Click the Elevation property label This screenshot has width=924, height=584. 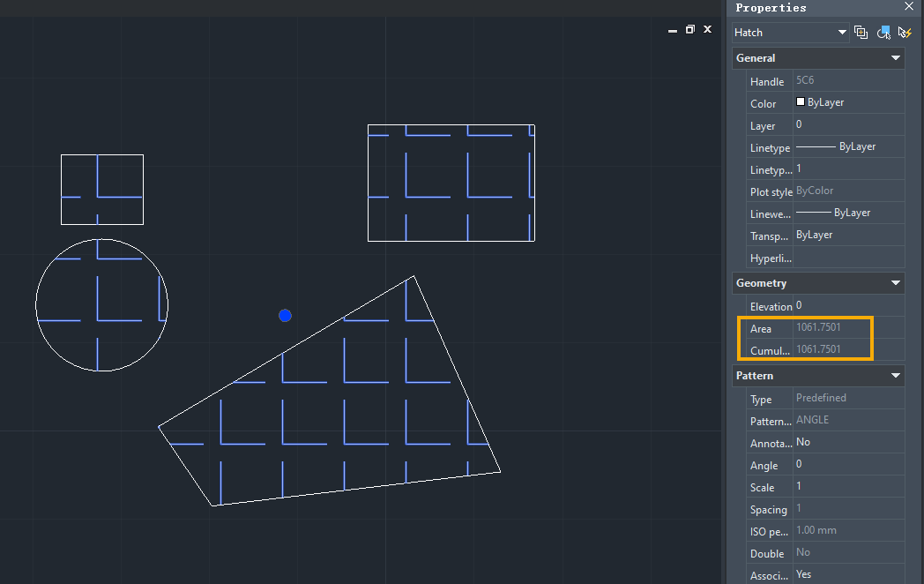tap(771, 307)
